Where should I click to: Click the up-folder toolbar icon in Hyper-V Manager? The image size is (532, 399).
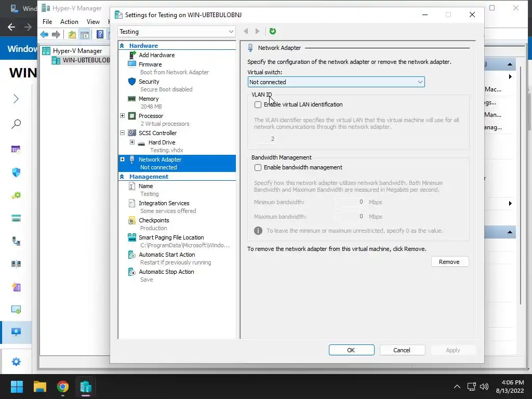click(72, 34)
